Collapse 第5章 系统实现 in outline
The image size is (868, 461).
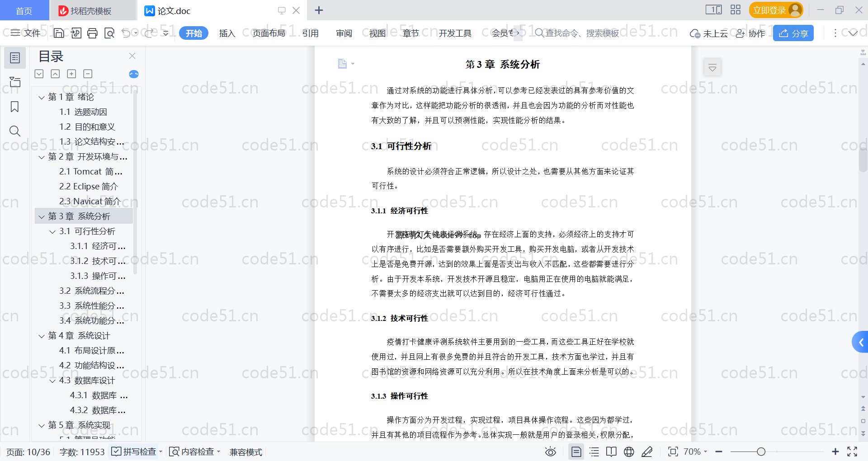(x=42, y=425)
